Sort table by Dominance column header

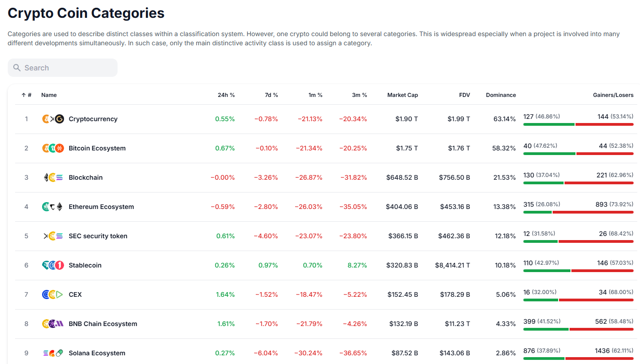click(501, 95)
